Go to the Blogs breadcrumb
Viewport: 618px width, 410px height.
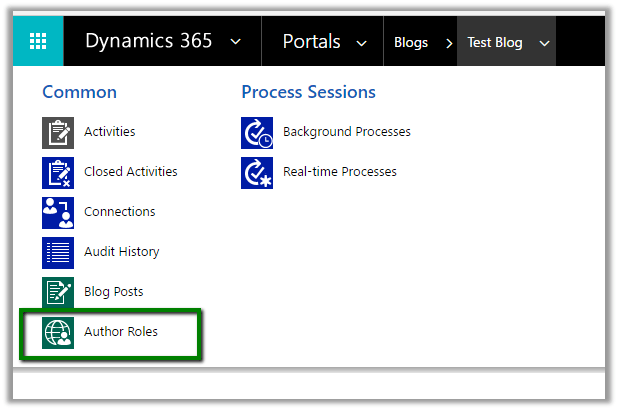point(411,43)
